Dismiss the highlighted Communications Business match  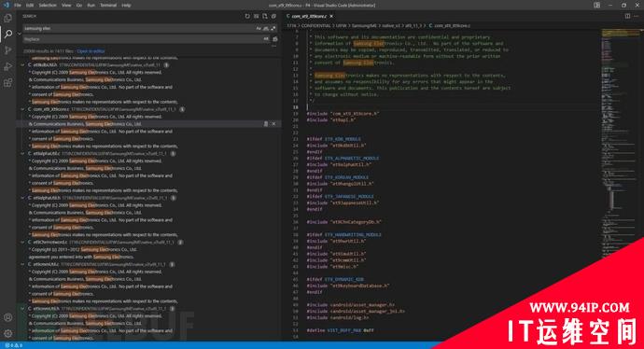[x=273, y=123]
